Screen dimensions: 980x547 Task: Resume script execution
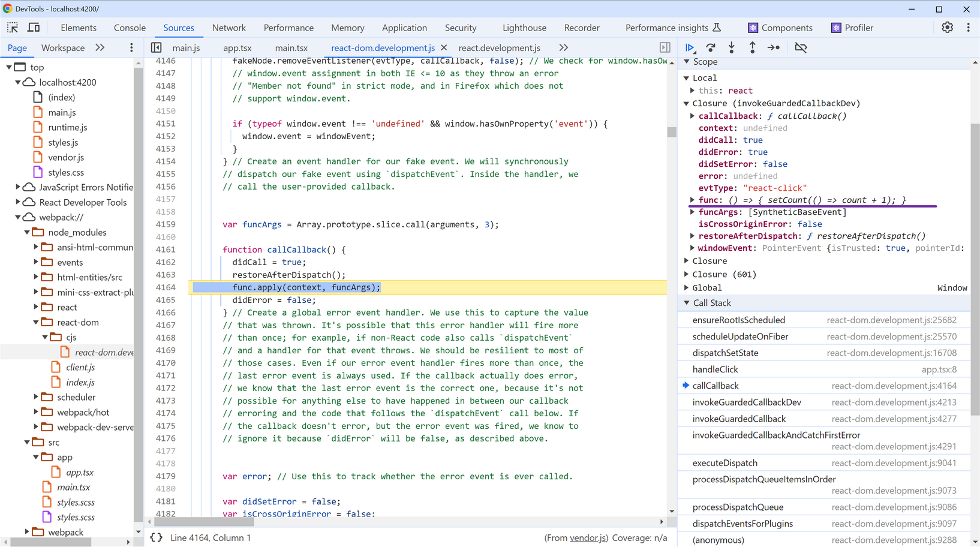(690, 47)
